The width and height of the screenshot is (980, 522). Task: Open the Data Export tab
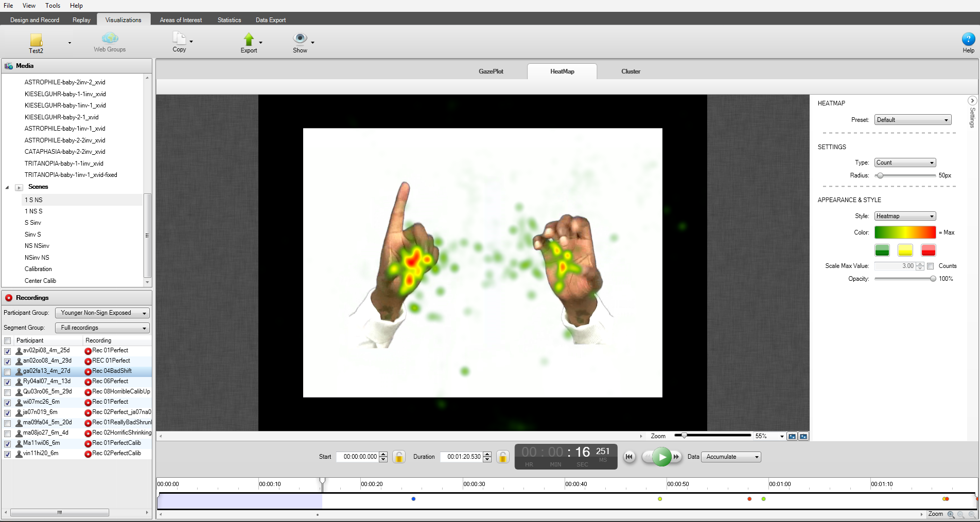point(271,20)
